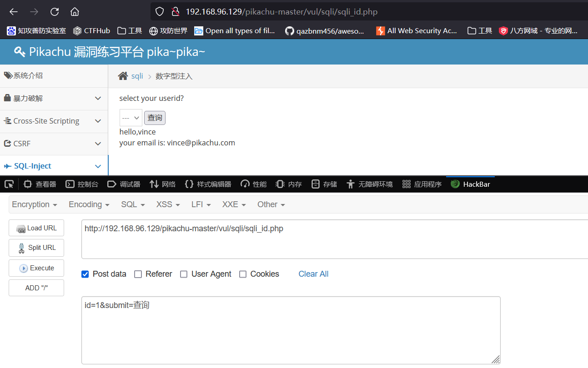The width and height of the screenshot is (588, 368).
Task: Open the XSS dropdown menu
Action: click(x=168, y=204)
